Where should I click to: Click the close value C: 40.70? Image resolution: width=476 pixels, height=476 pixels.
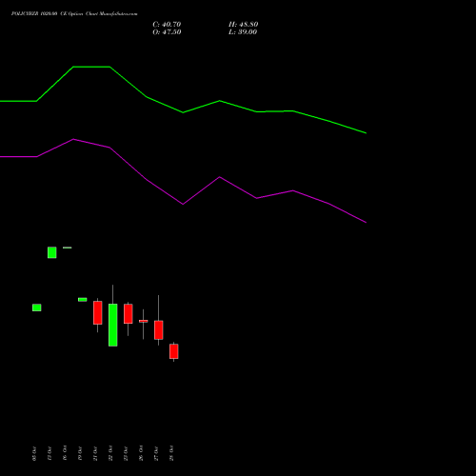pos(167,25)
